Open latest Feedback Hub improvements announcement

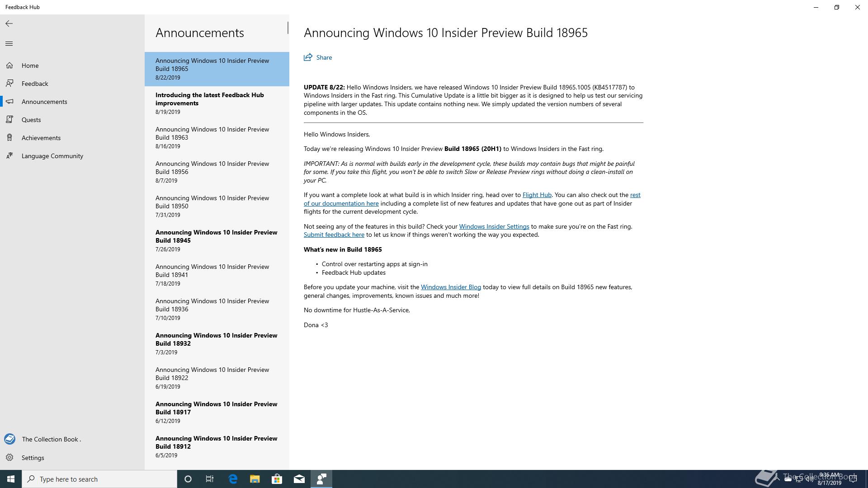click(x=217, y=103)
